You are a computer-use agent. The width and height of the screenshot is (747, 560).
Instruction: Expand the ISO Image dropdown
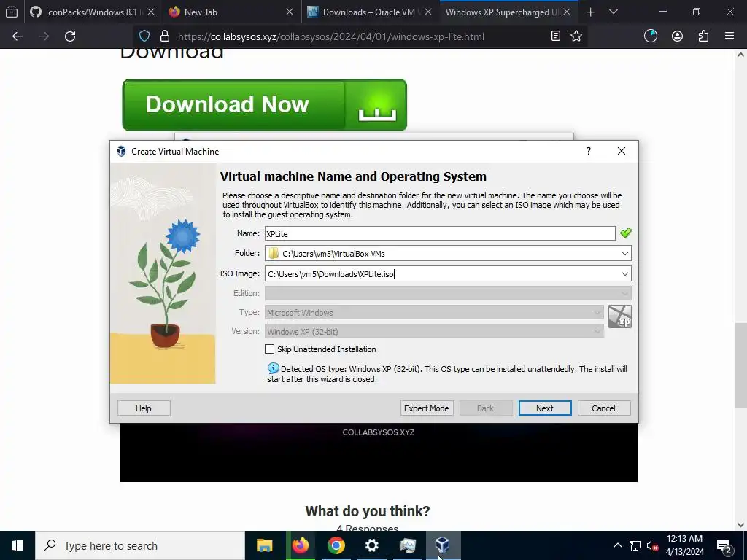click(x=624, y=274)
